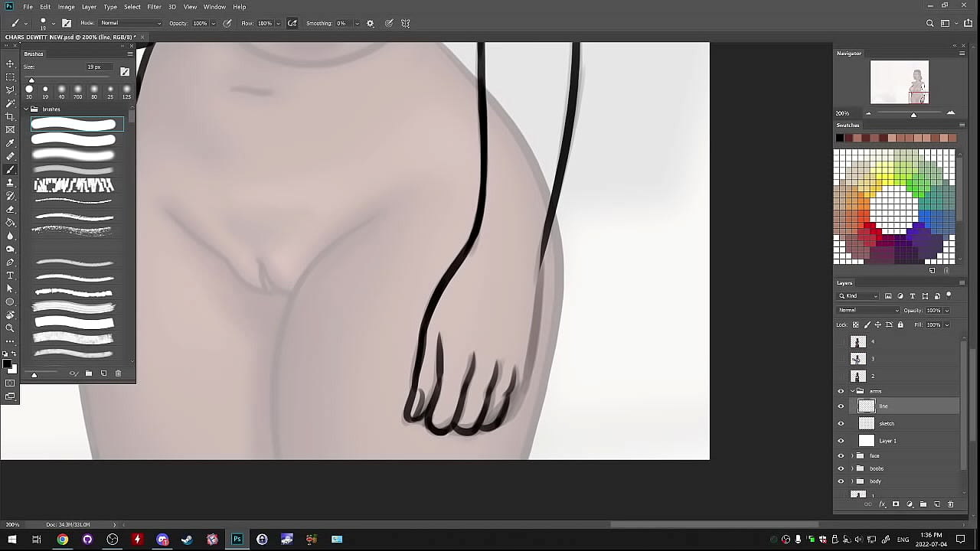Open the Filter menu
Screen dimensions: 980x551
[154, 7]
